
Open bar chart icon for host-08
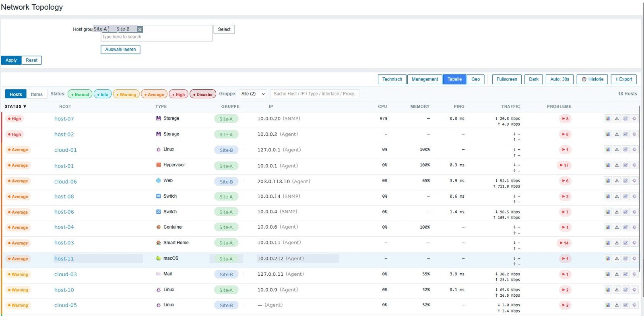608,196
